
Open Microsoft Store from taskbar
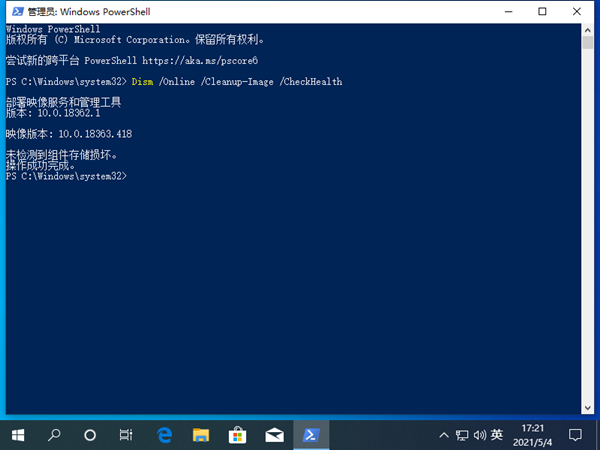tap(238, 435)
